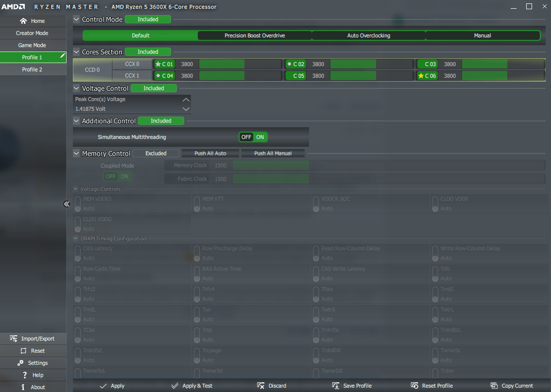Click the Discard icon
The width and height of the screenshot is (551, 392).
point(261,386)
